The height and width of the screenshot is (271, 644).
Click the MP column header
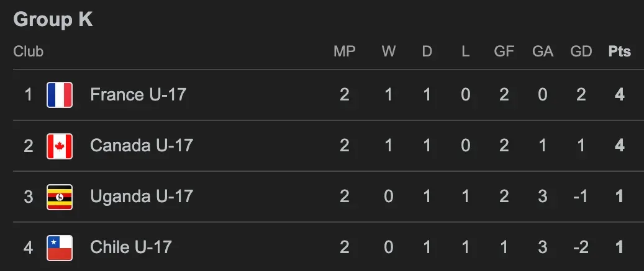pyautogui.click(x=345, y=51)
